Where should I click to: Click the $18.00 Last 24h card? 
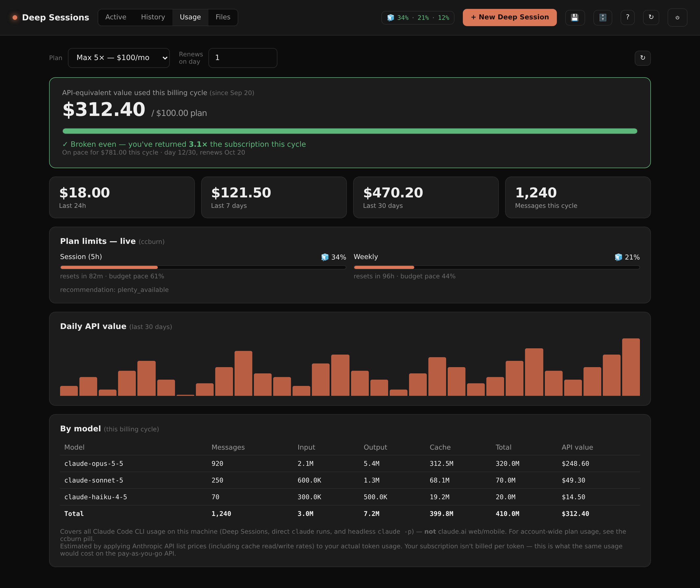point(122,197)
